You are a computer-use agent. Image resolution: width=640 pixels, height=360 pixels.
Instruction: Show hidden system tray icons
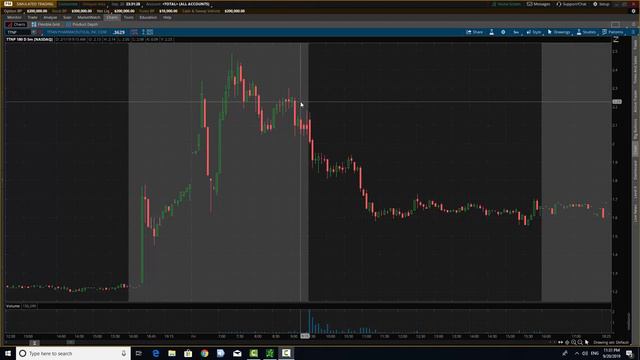tap(577, 353)
